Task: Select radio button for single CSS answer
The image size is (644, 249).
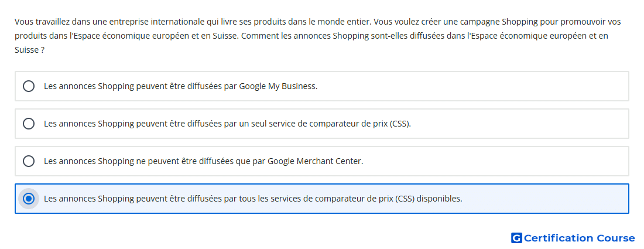Action: [x=28, y=124]
